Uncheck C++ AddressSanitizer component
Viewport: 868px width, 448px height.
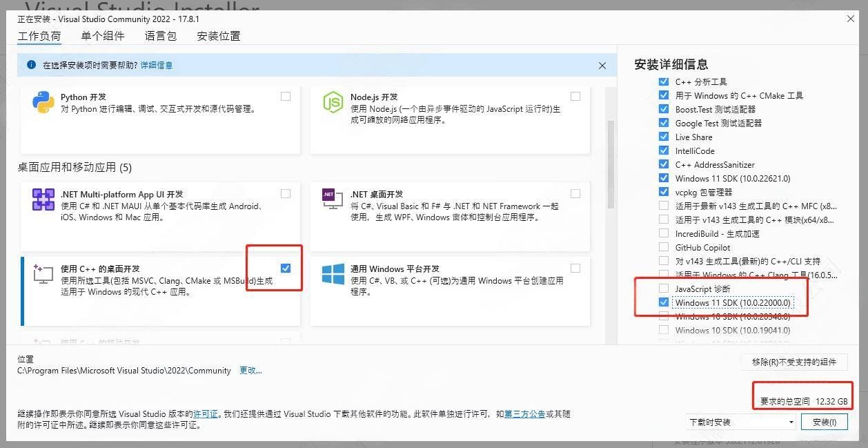tap(664, 164)
